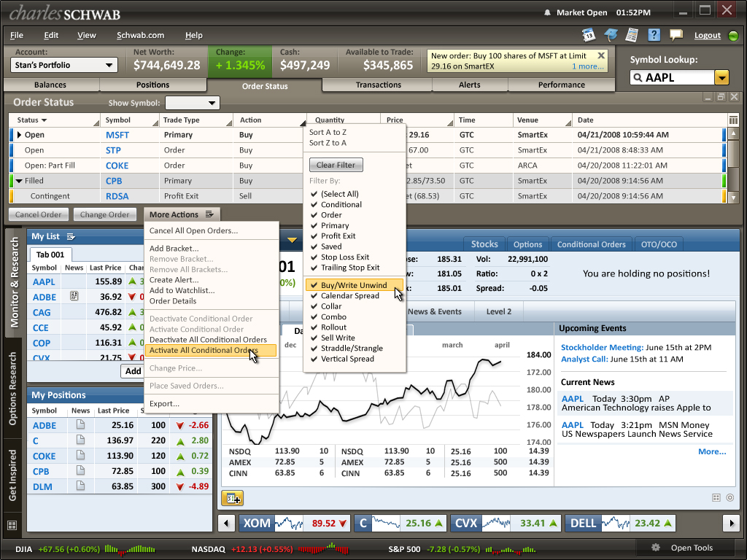
Task: Click the green marker on CPB row
Action: tap(724, 181)
